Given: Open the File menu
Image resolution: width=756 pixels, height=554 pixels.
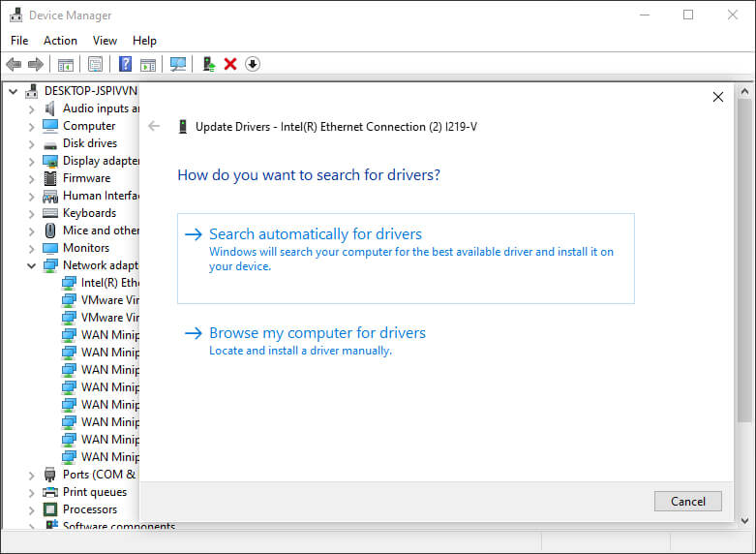Looking at the screenshot, I should pos(19,41).
